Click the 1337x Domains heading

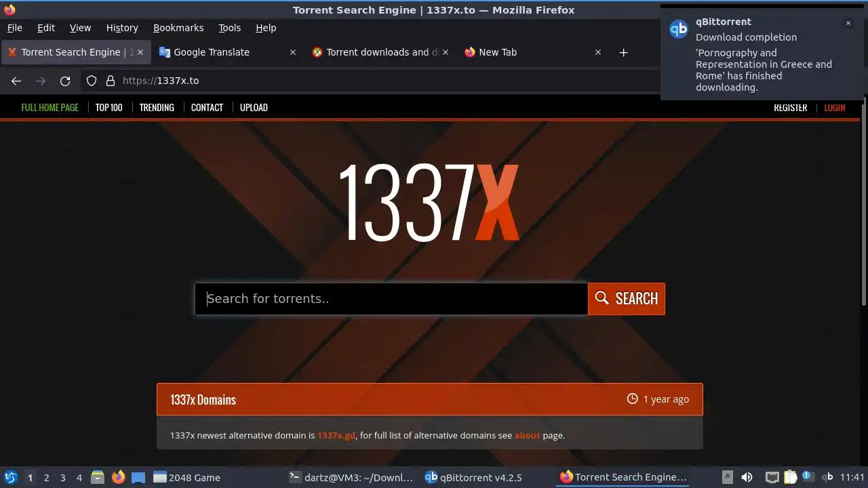pos(203,400)
